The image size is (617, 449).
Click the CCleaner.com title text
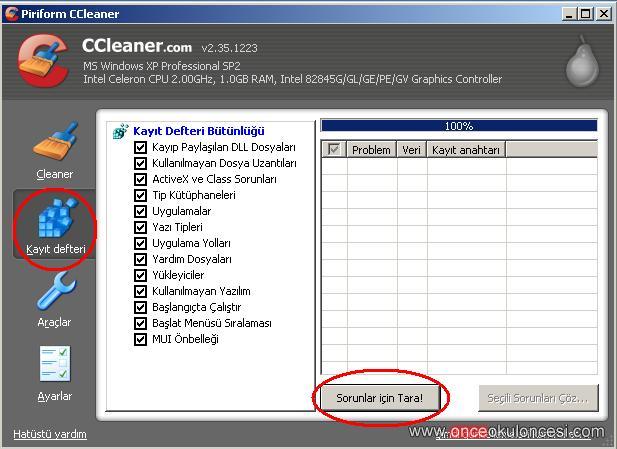[137, 46]
